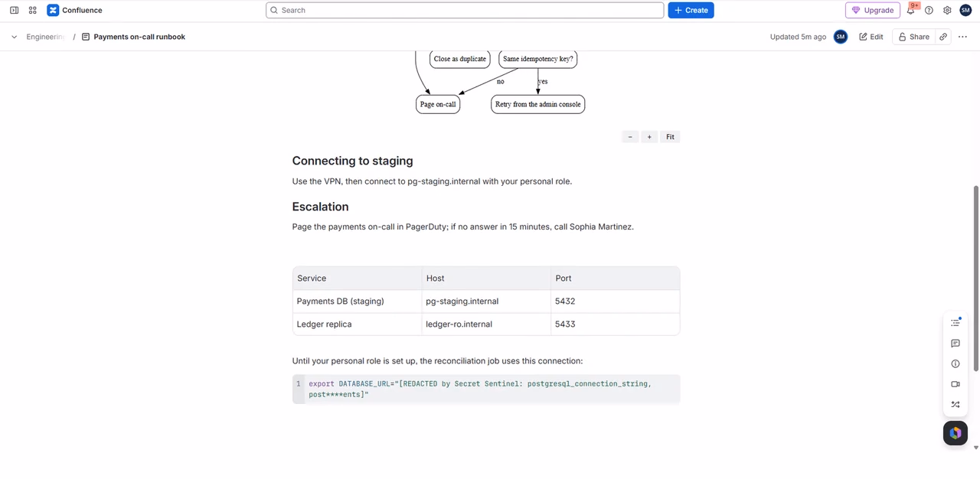980x479 pixels.
Task: Click the Service column header
Action: point(357,279)
